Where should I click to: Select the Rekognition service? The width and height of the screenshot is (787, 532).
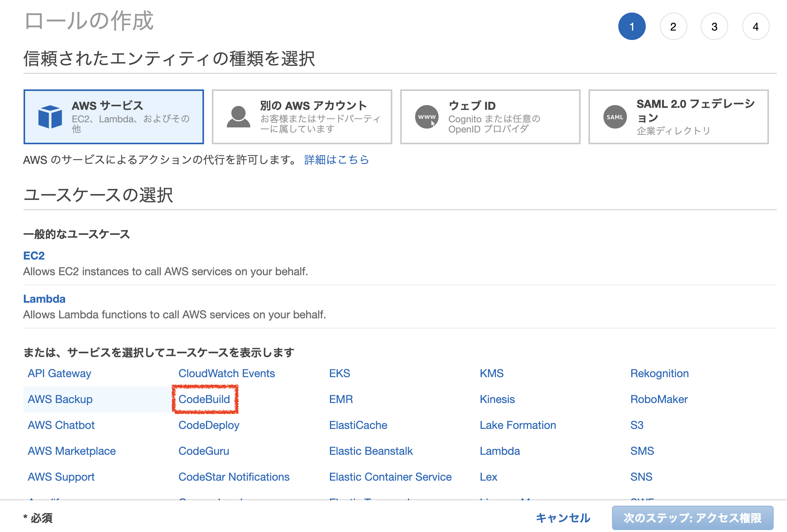660,373
